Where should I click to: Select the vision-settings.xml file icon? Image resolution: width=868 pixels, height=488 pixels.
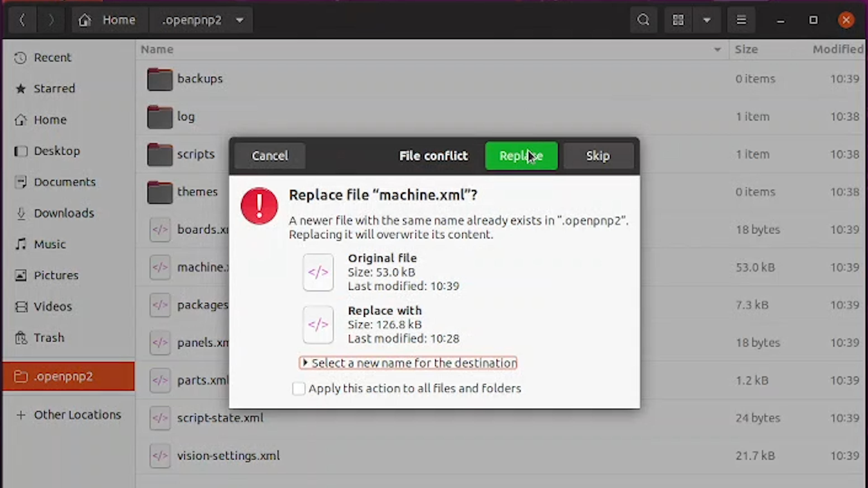pos(160,456)
